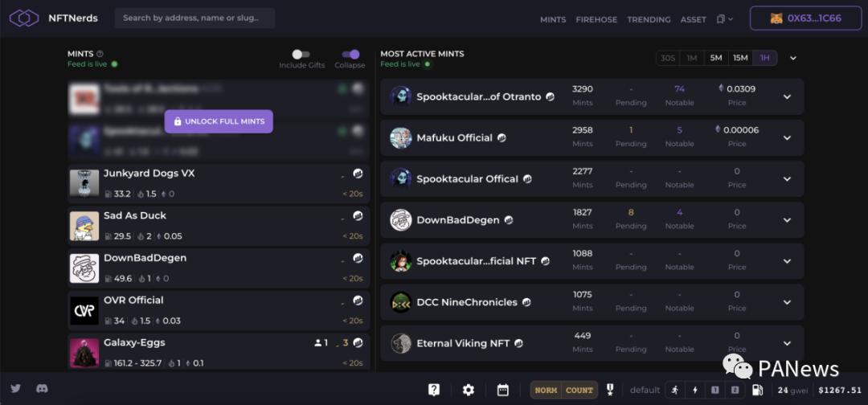Click the NFTNerds logo
868x405 pixels.
[24, 18]
